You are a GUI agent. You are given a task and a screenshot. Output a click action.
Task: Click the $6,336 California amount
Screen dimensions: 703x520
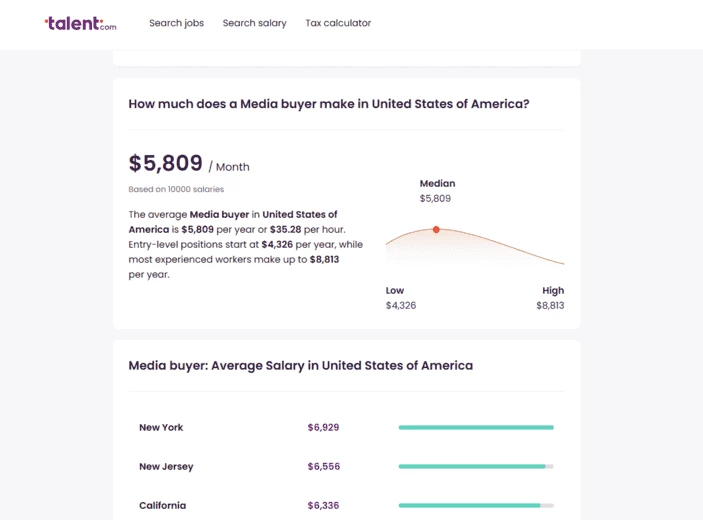[x=323, y=505]
